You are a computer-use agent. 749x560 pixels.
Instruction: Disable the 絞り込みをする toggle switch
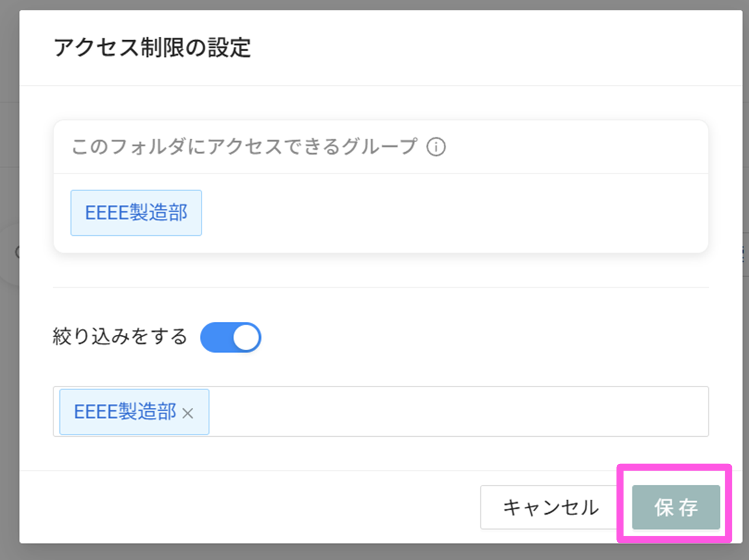[x=231, y=338]
